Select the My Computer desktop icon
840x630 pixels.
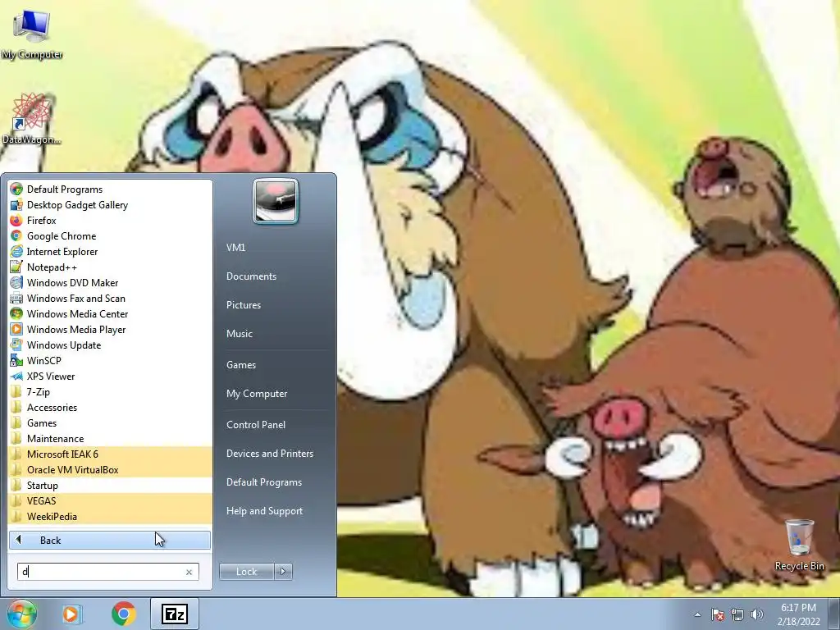(x=32, y=34)
